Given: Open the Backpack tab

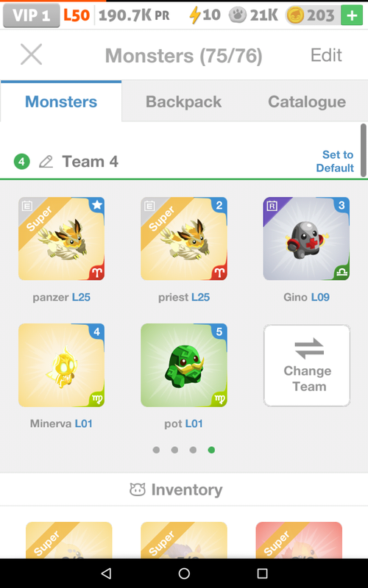Looking at the screenshot, I should (x=183, y=101).
